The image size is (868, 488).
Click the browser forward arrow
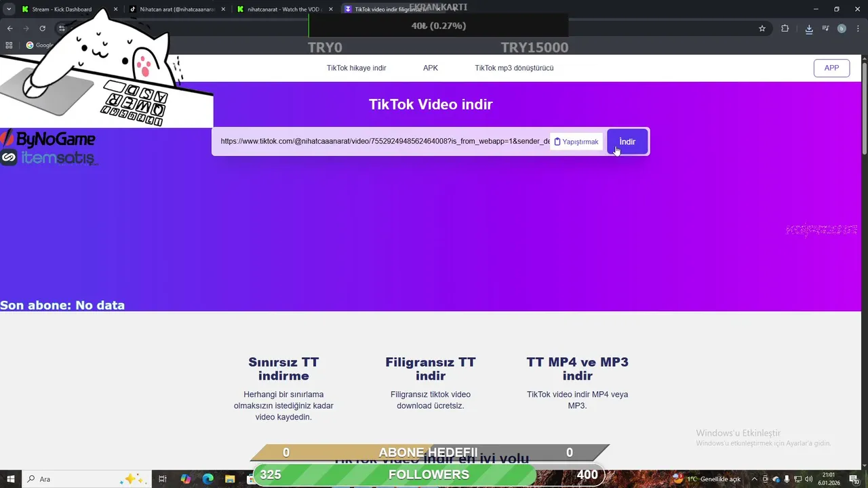point(26,28)
